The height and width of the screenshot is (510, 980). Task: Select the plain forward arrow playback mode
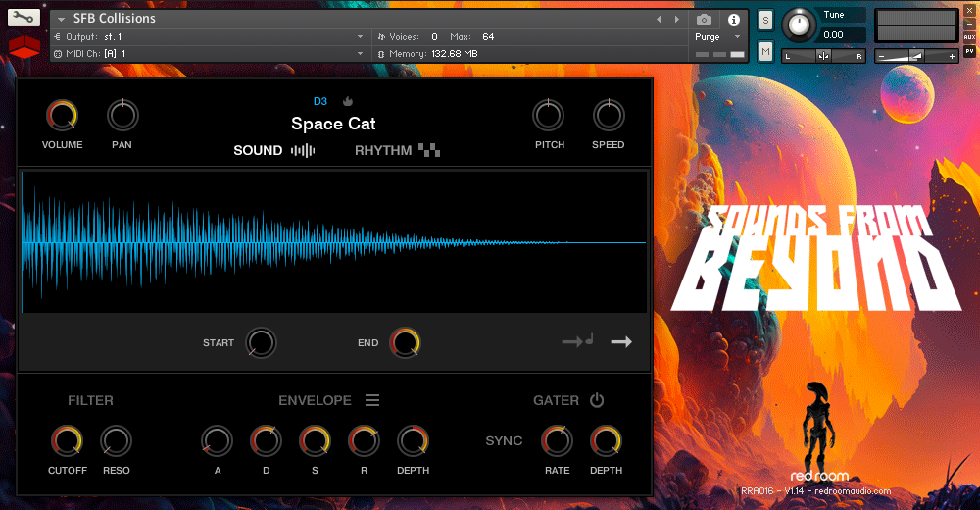pos(621,341)
